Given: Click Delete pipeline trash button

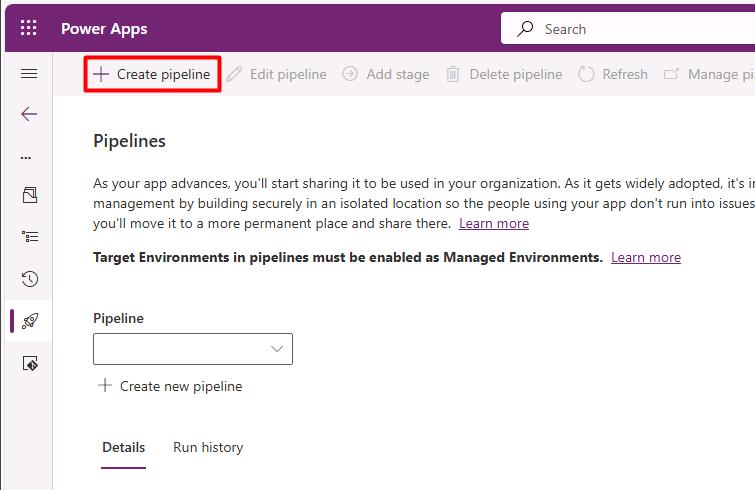Looking at the screenshot, I should point(504,74).
